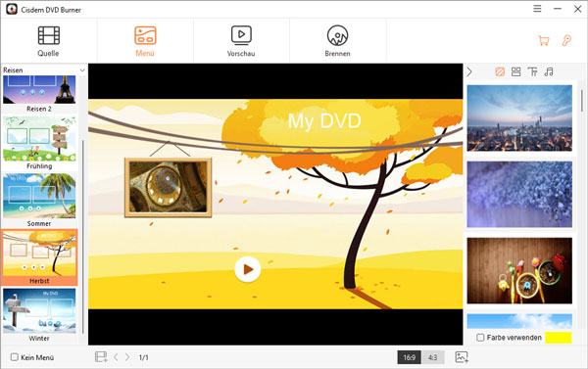
Task: Select the Herbst menu template
Action: click(39, 257)
